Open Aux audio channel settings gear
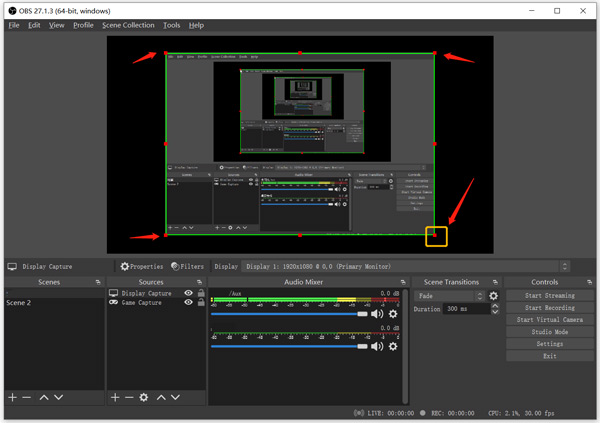The width and height of the screenshot is (600, 423). pyautogui.click(x=393, y=314)
